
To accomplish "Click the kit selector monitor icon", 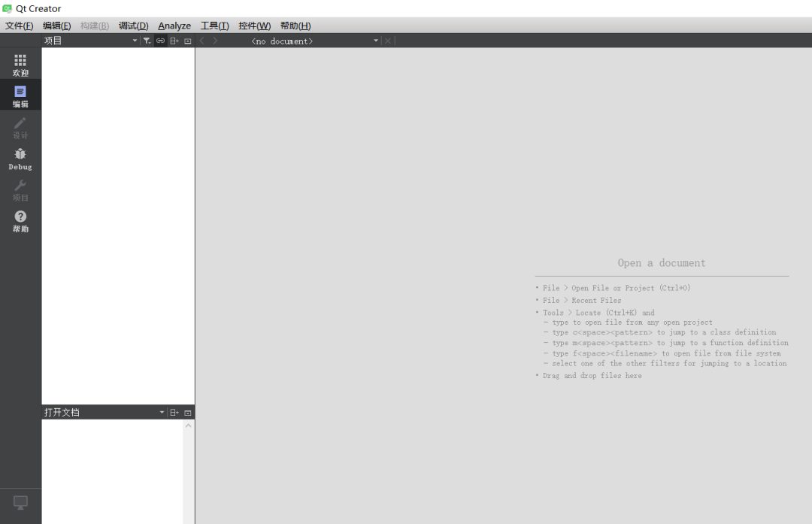I will [20, 502].
